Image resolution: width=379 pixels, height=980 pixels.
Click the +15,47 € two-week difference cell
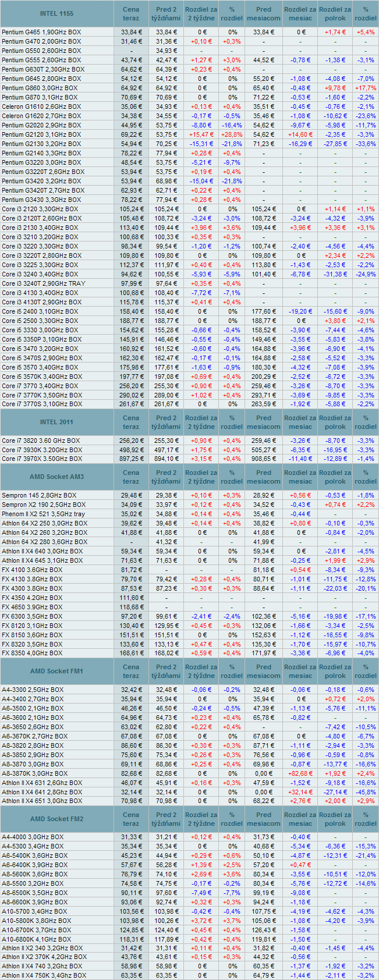201,134
